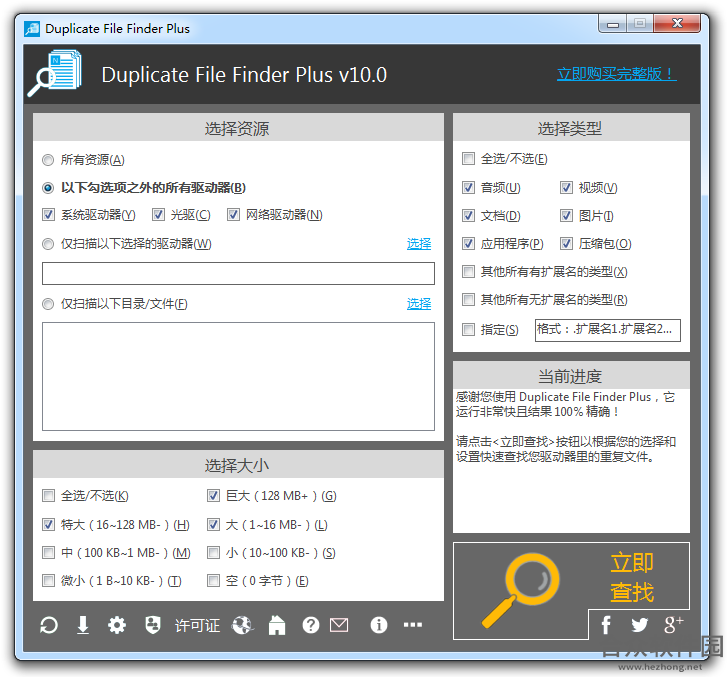The width and height of the screenshot is (728, 677).
Task: Enable 指定(S) checkbox
Action: [468, 330]
